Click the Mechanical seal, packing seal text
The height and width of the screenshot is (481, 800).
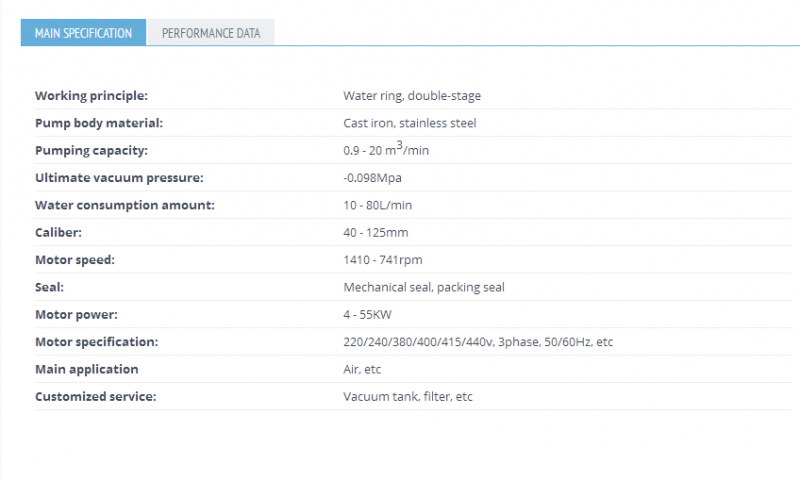click(x=424, y=287)
